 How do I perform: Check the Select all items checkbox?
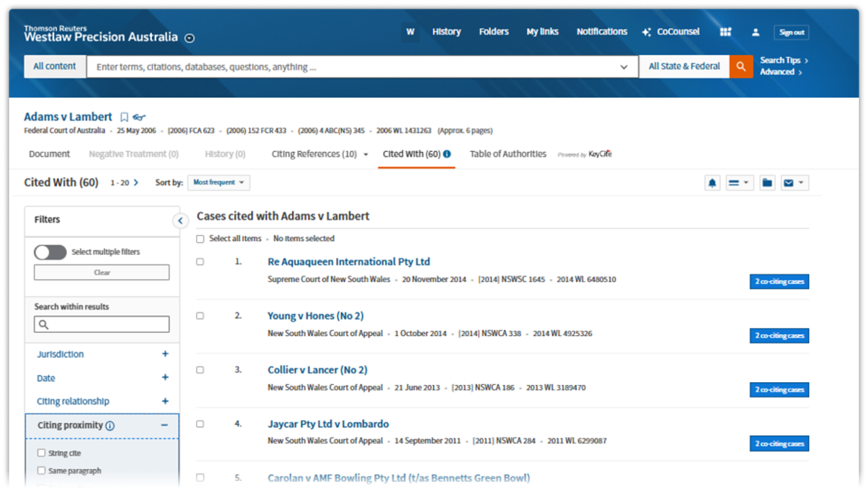point(200,239)
